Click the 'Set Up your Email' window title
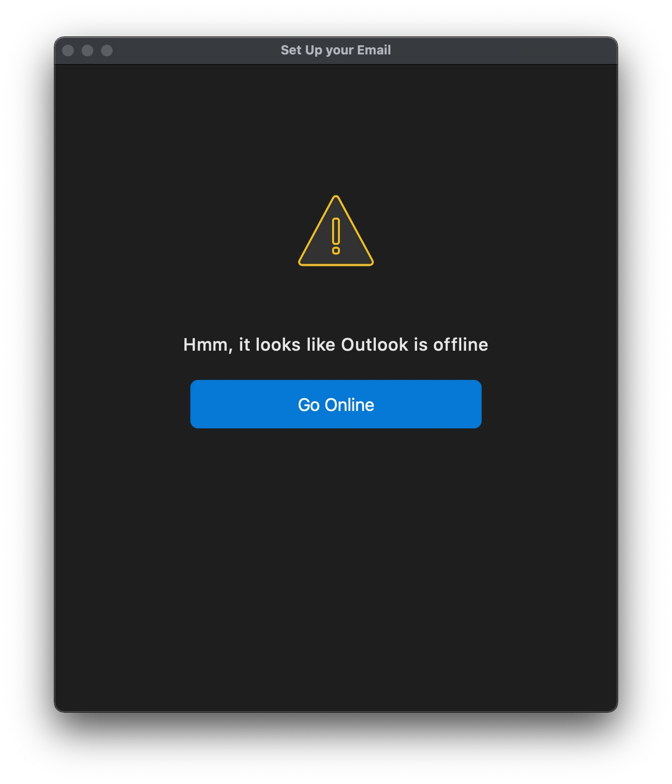This screenshot has width=672, height=784. [336, 50]
